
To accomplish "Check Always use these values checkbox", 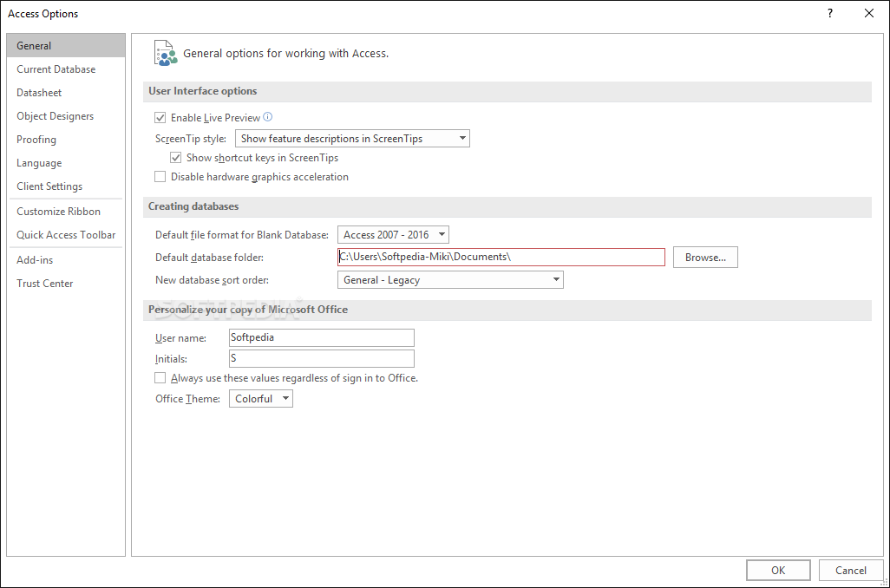I will tap(160, 377).
